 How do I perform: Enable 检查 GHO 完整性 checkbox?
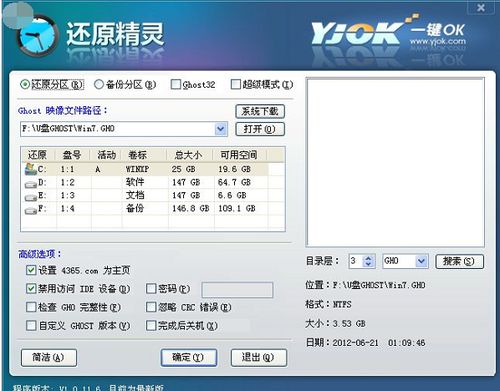point(31,307)
